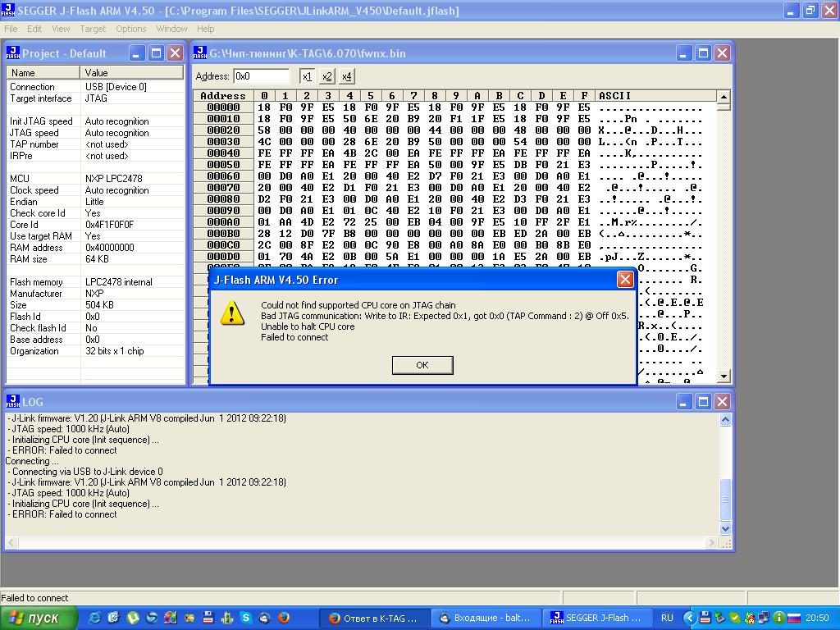
Task: Click the J-Flash icon of the LOG window
Action: [13, 401]
